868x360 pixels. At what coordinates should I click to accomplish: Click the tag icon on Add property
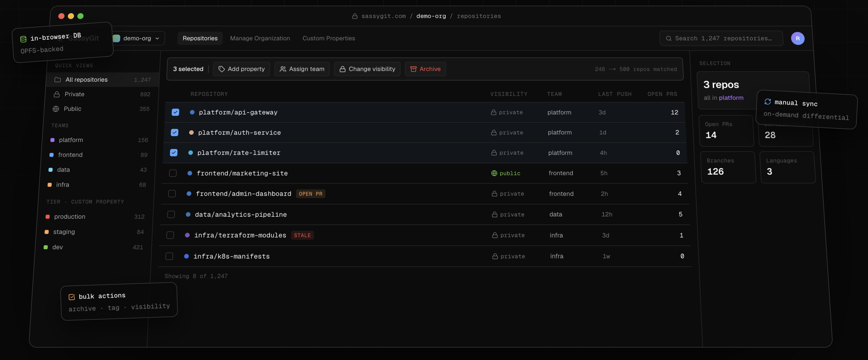pos(221,69)
